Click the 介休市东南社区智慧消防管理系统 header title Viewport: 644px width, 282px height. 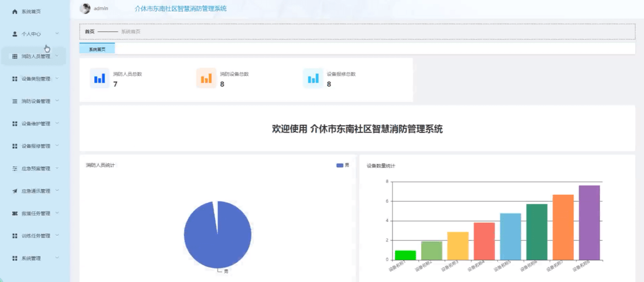(181, 9)
